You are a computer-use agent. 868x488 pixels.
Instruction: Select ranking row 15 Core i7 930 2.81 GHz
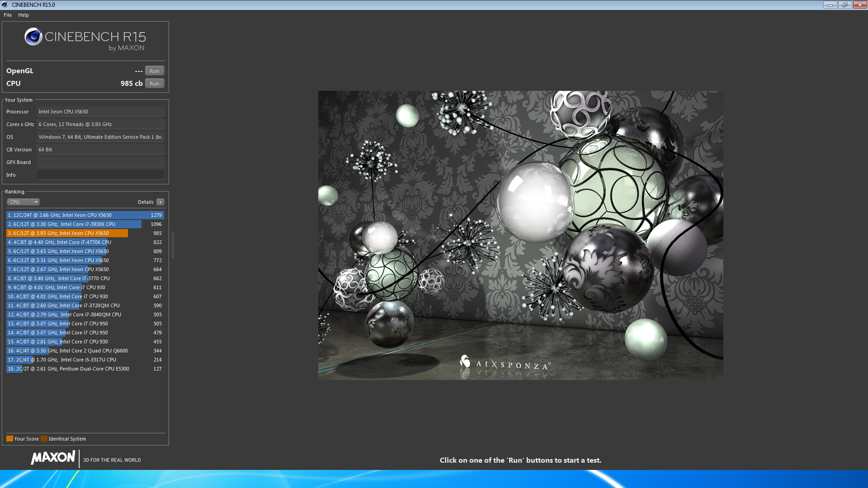[x=85, y=342]
